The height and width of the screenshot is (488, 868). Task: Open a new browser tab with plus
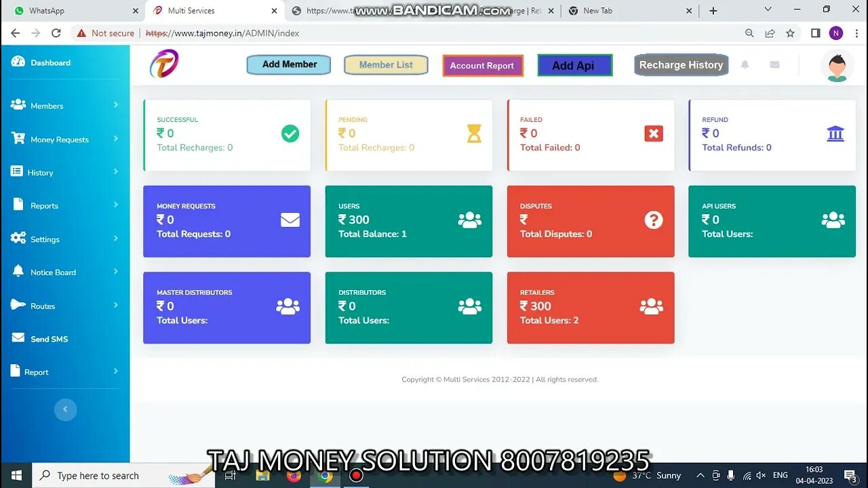(x=713, y=11)
